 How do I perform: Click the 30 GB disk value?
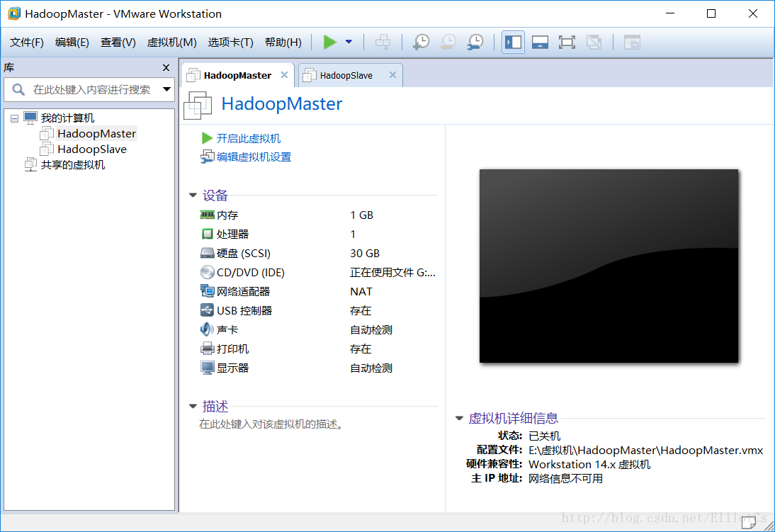(x=365, y=253)
